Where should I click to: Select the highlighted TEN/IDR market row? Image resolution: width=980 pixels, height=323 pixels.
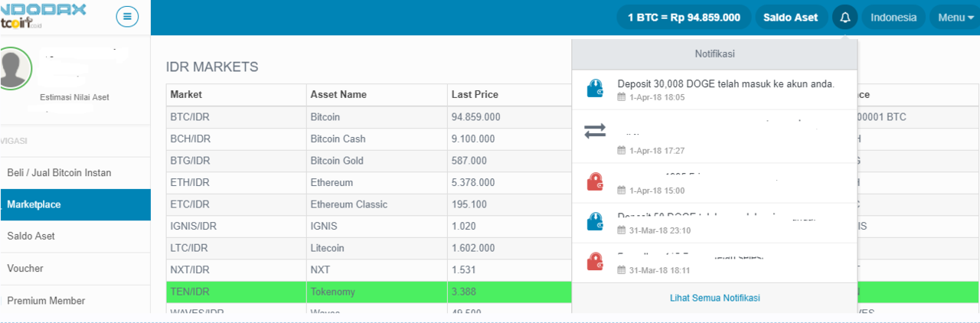[369, 292]
